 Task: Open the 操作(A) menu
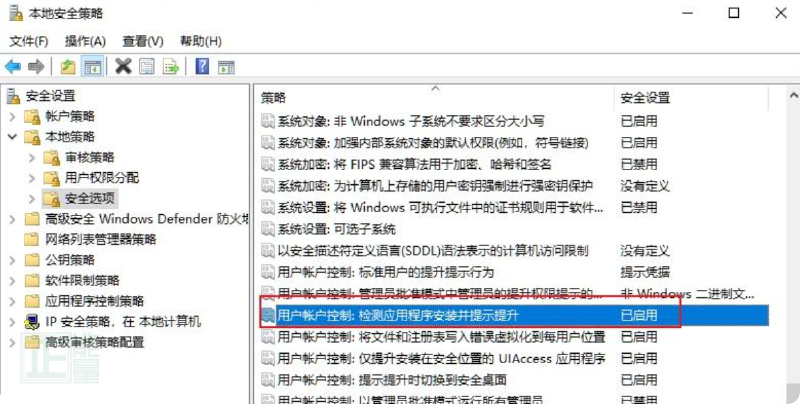pos(85,41)
